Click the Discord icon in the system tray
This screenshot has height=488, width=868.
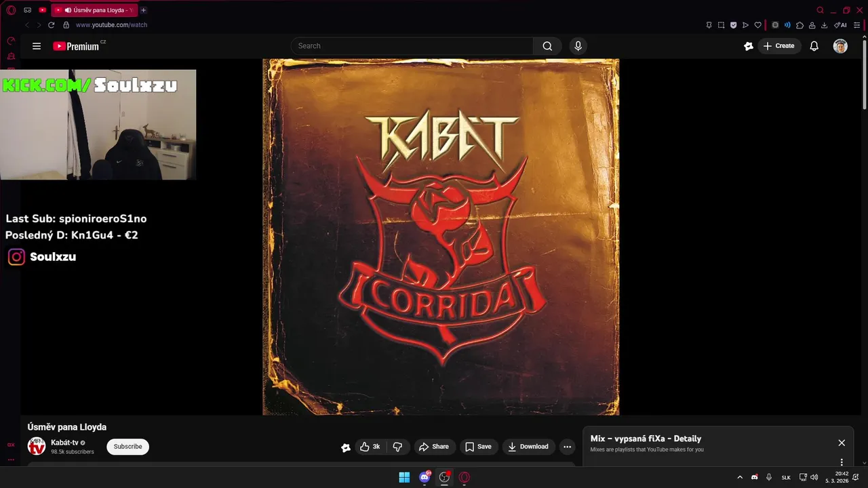click(x=755, y=477)
